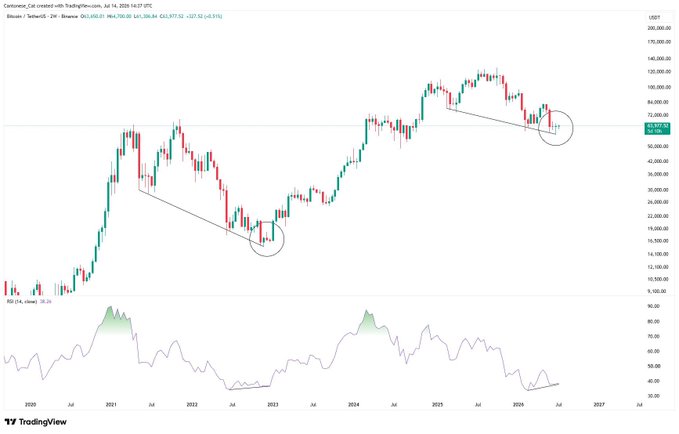
Task: Click the 100,000.00 price axis label
Action: click(x=659, y=87)
